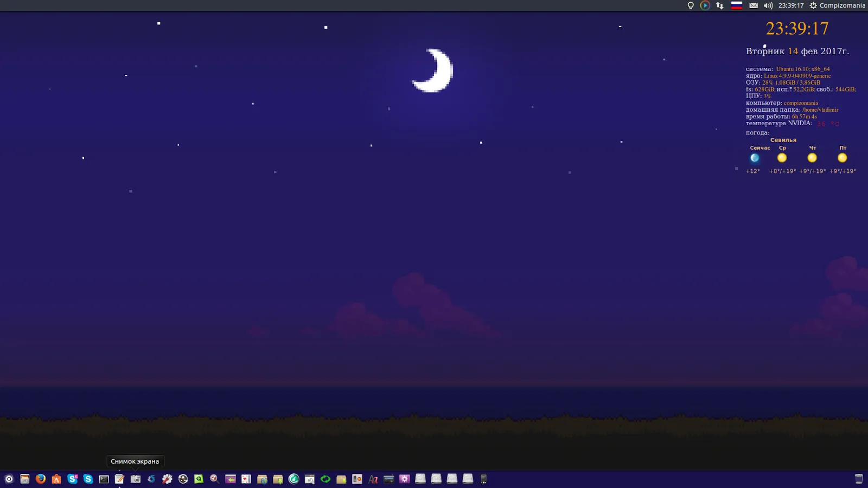
Task: Click the large orange desktop clock widget
Action: pos(797,28)
